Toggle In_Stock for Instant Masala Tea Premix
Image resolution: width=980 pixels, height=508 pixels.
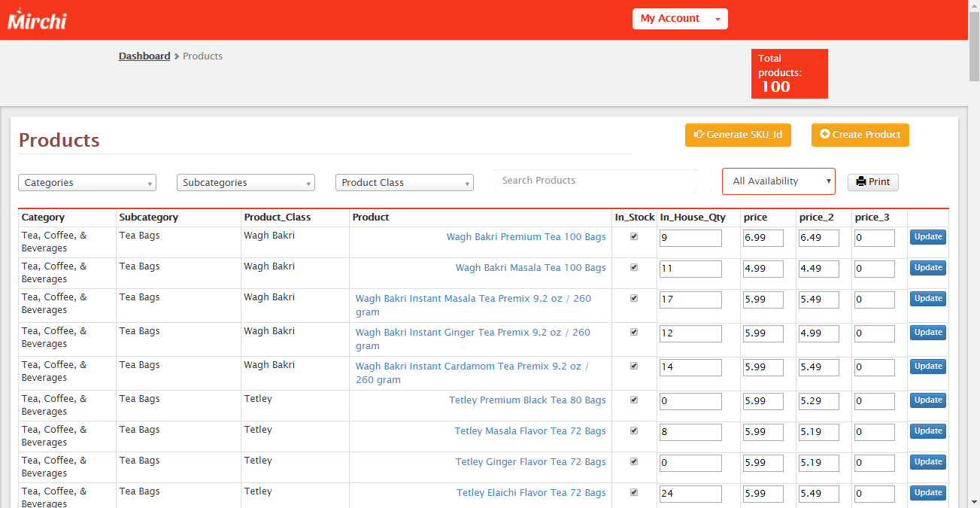tap(634, 298)
